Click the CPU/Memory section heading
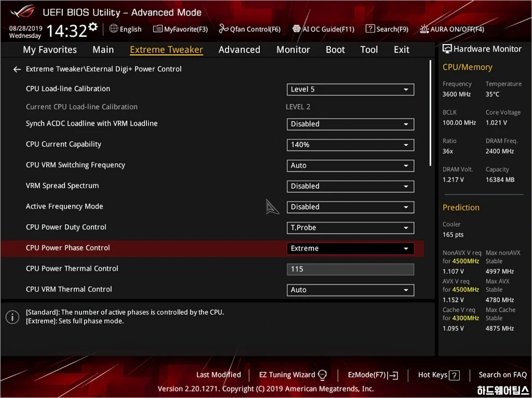This screenshot has height=398, width=532. (467, 67)
